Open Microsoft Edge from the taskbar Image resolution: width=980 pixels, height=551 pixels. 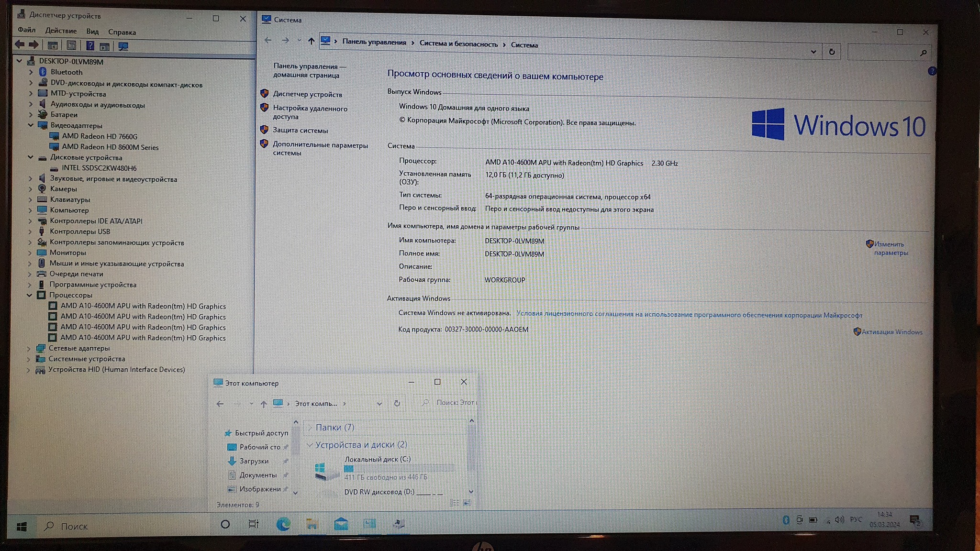click(283, 525)
